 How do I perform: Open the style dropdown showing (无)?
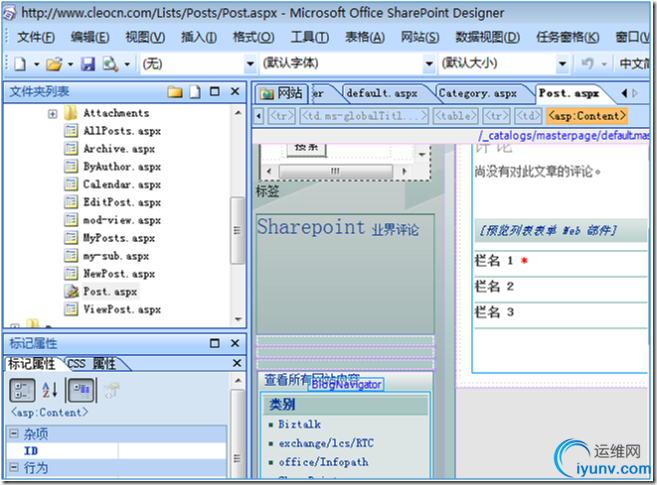pos(250,64)
